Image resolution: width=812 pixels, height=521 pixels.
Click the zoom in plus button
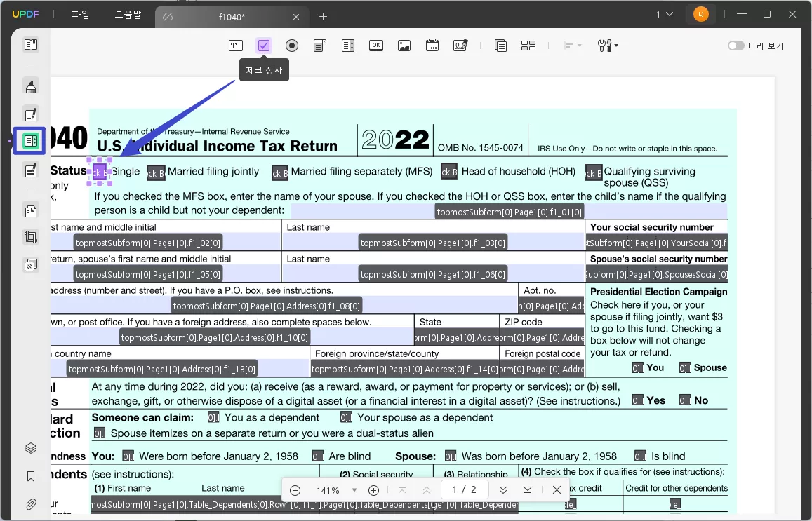tap(373, 490)
